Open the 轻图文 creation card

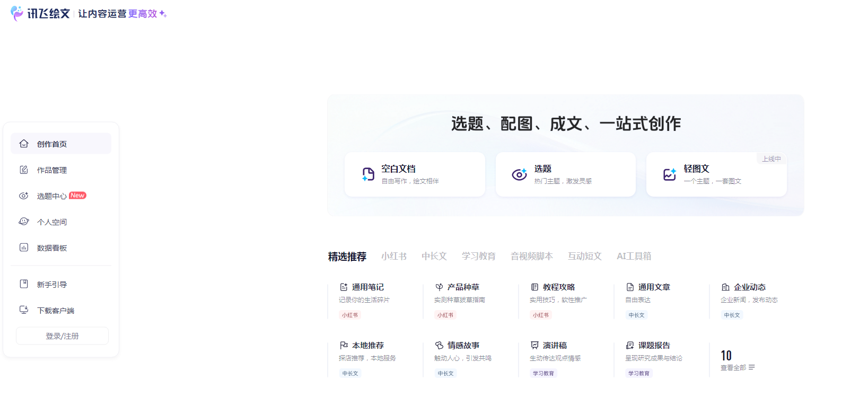(x=716, y=174)
